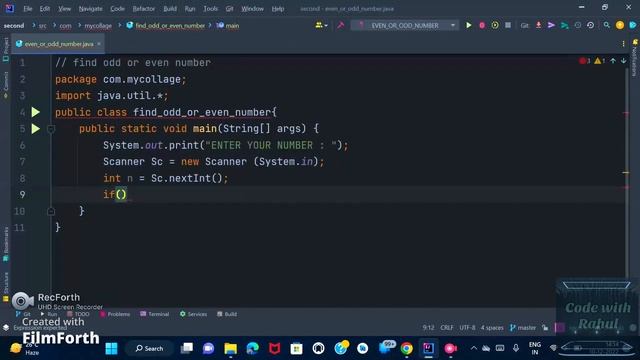Click the yellow warning count indicator
Screen dimensions: 640x360
point(600,61)
